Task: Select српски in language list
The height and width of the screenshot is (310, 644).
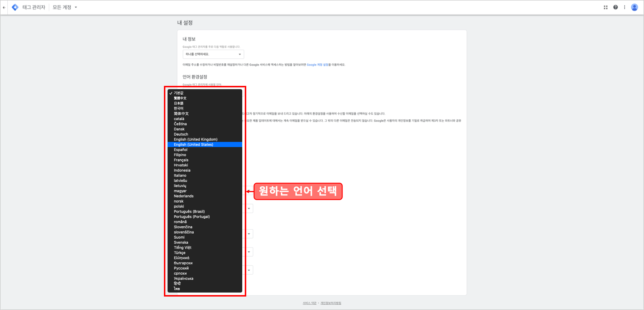Action: 205,273
